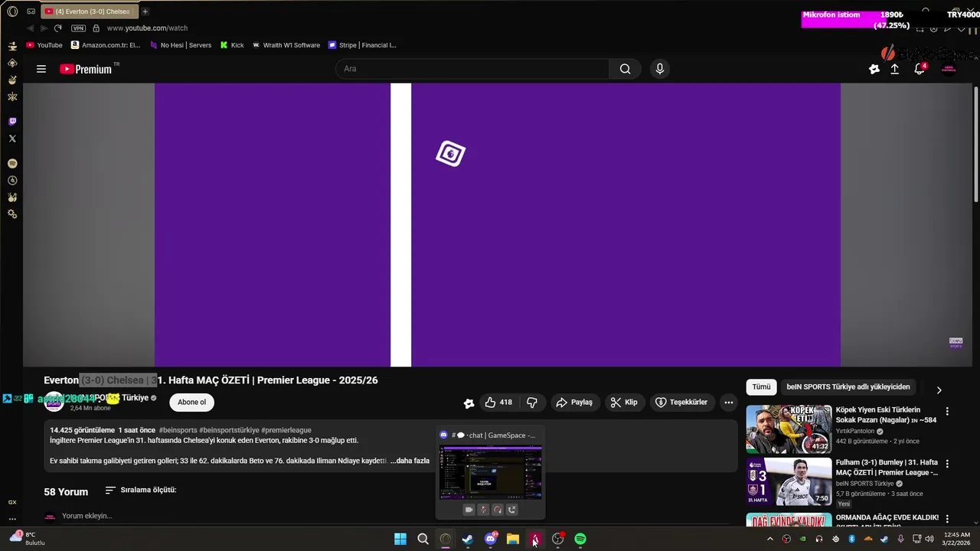Image resolution: width=980 pixels, height=551 pixels.
Task: Open the upload/create arrow icon in YouTube header
Action: click(x=894, y=69)
